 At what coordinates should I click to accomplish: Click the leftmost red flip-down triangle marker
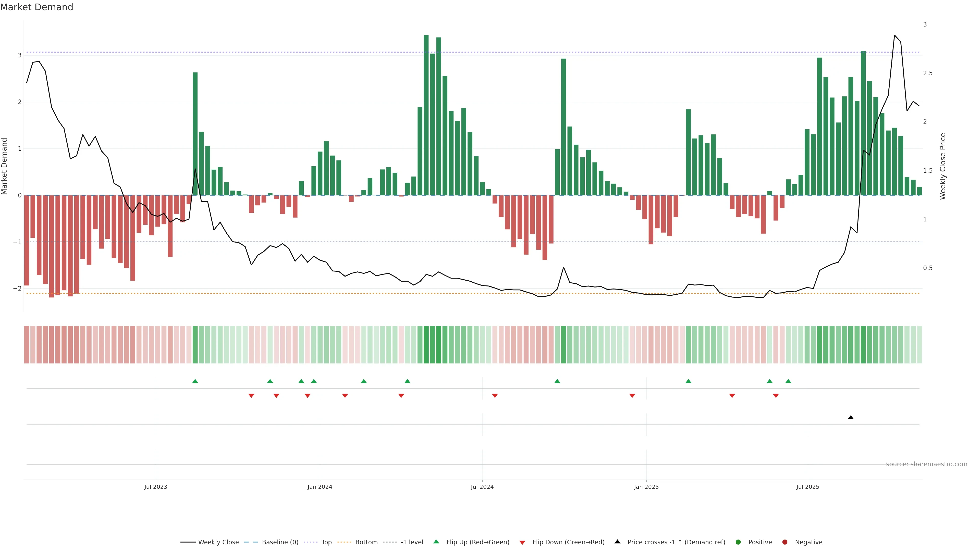[x=251, y=396]
